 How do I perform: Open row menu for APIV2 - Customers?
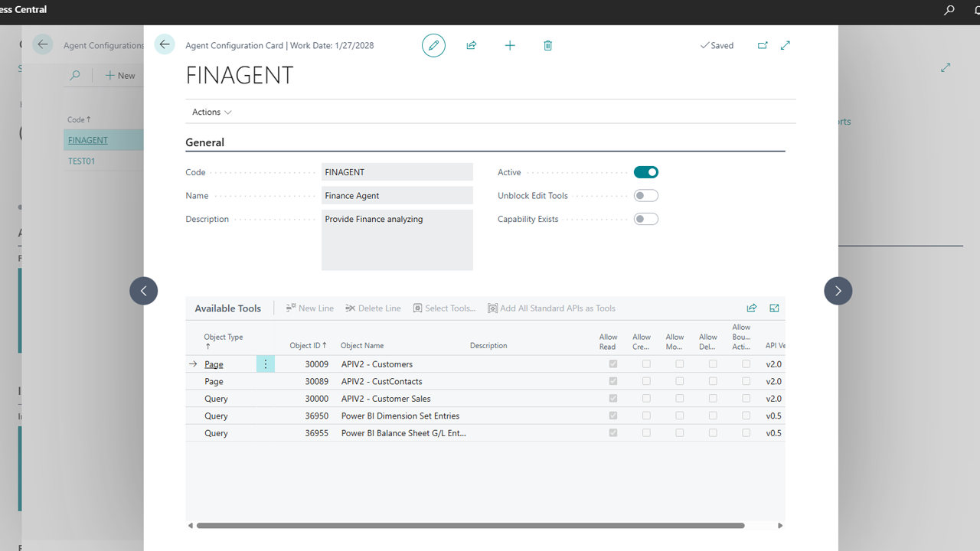click(266, 364)
